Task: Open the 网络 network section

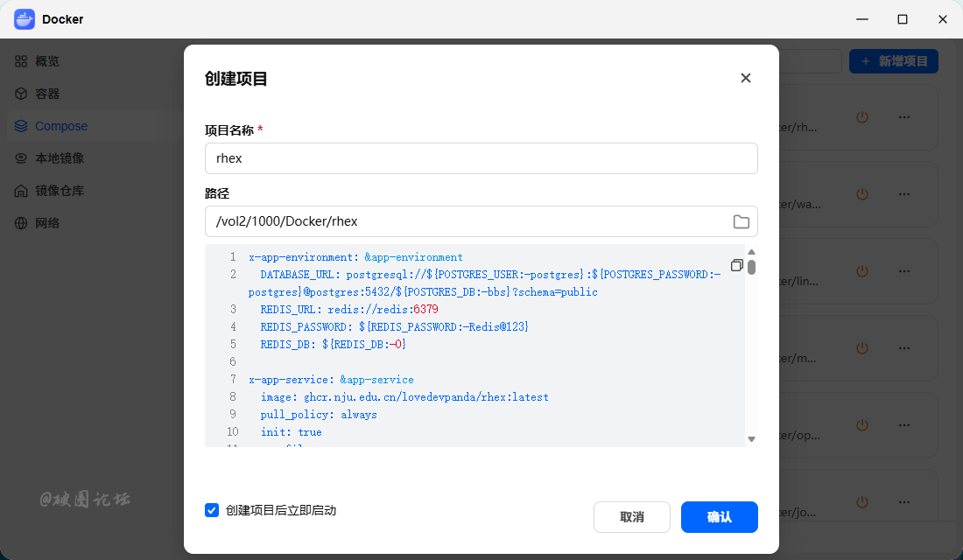Action: pyautogui.click(x=38, y=223)
